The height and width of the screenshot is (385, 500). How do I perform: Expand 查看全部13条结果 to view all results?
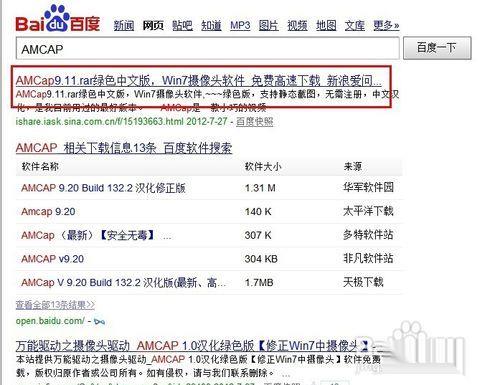click(55, 305)
